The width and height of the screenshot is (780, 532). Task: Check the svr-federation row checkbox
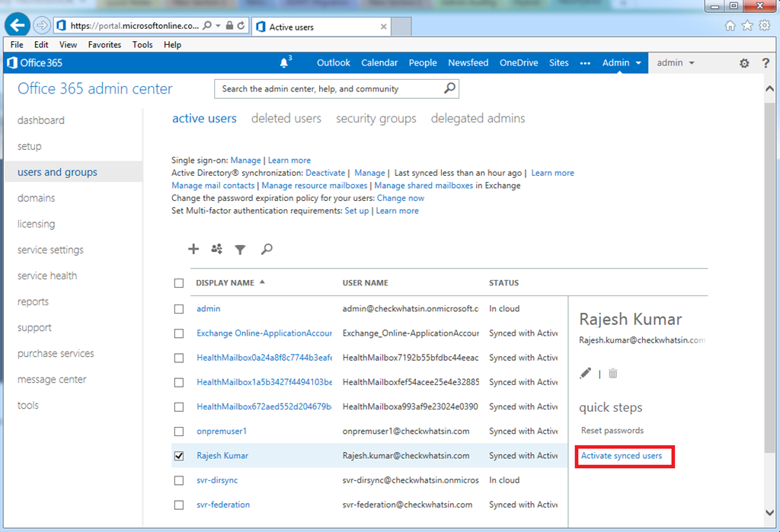pos(179,505)
